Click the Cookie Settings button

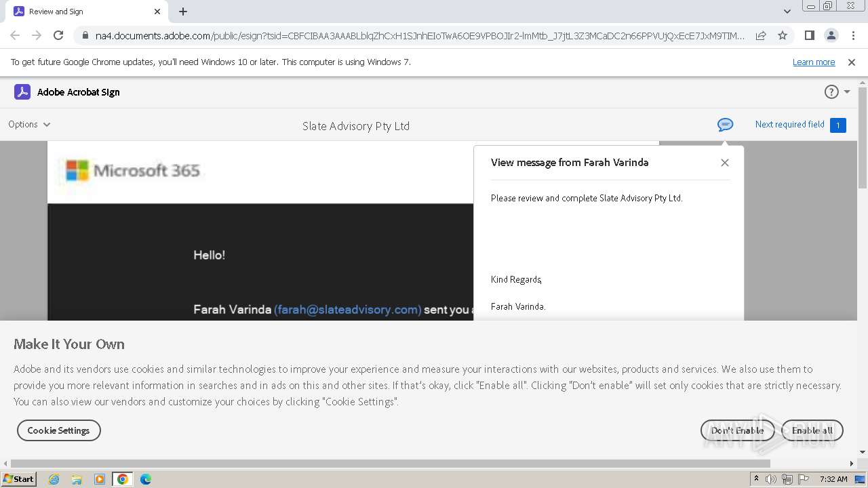tap(58, 430)
